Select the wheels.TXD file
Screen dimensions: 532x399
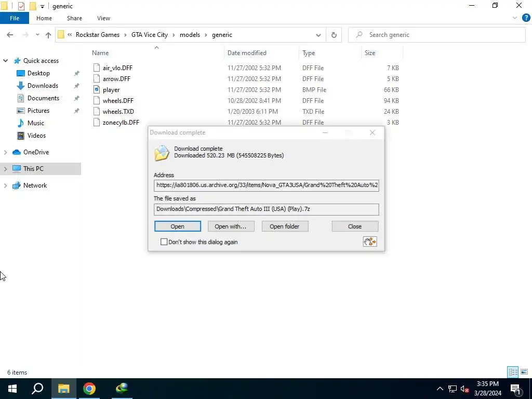point(118,111)
